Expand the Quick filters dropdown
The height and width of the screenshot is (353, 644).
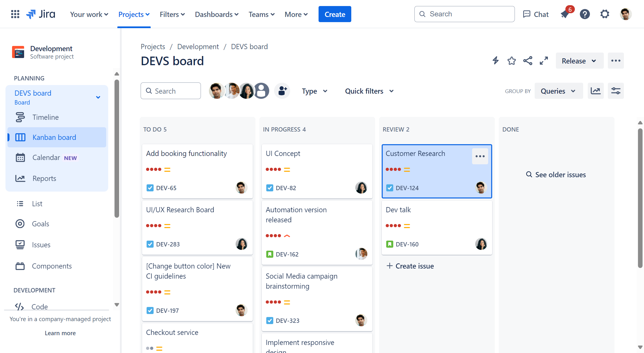pos(369,91)
